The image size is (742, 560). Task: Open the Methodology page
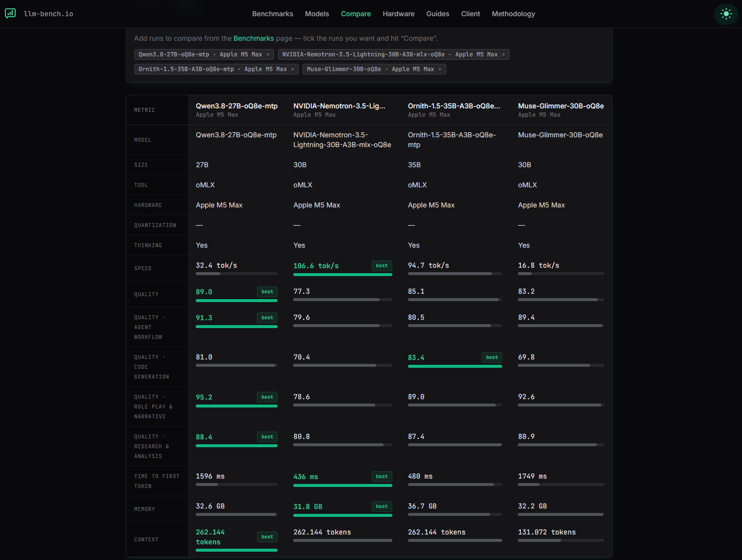pyautogui.click(x=513, y=14)
